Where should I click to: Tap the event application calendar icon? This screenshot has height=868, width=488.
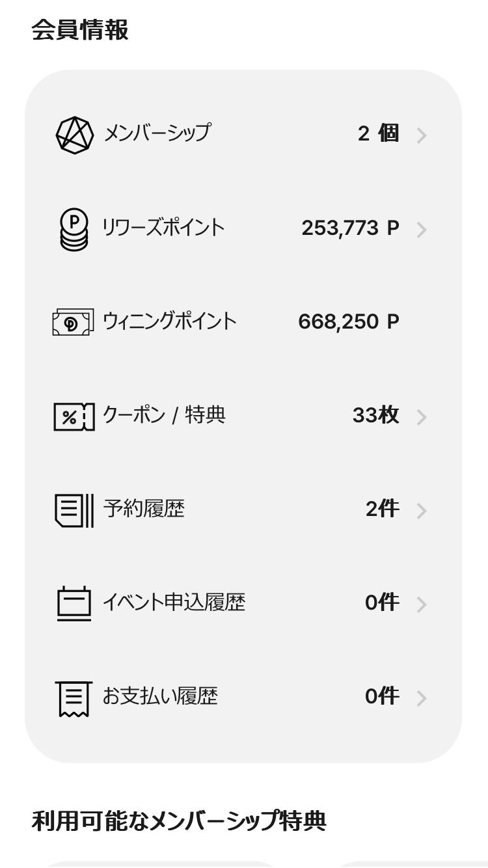(x=74, y=604)
